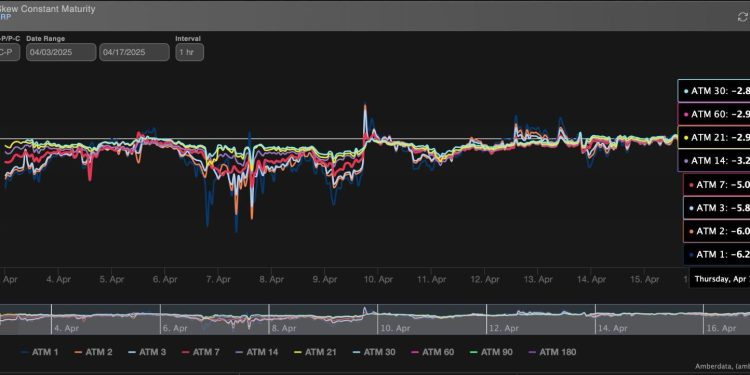Toggle ATM 3 series in legend
This screenshot has width=750, height=375.
coord(147,352)
